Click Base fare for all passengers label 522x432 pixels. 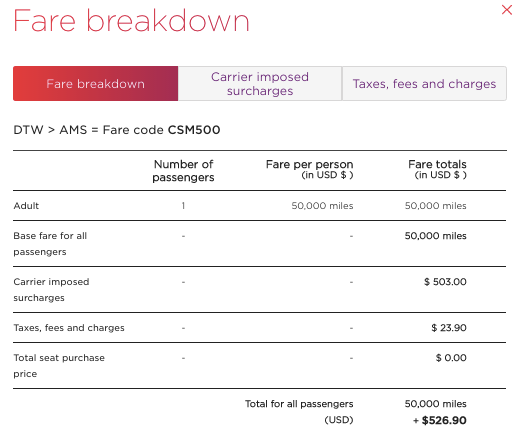(50, 244)
